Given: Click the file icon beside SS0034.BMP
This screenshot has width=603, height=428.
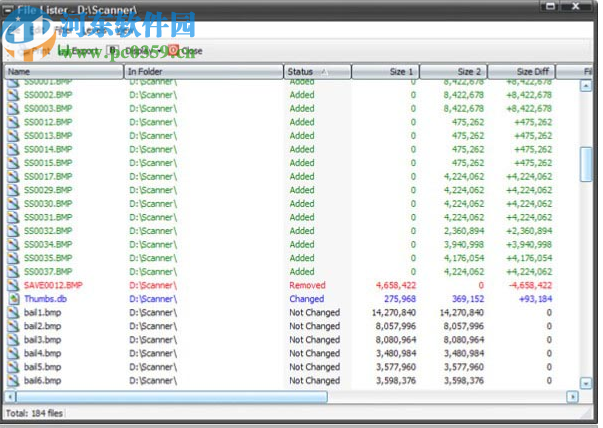Looking at the screenshot, I should pyautogui.click(x=13, y=244).
